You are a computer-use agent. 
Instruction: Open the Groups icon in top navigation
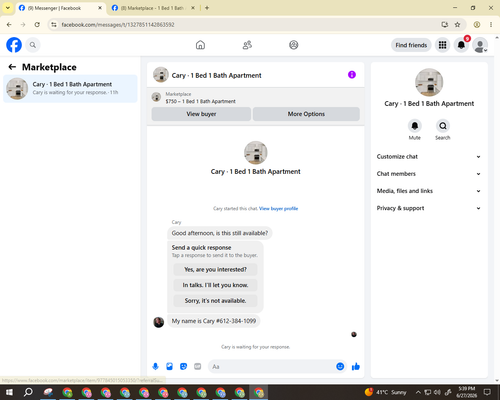point(294,45)
